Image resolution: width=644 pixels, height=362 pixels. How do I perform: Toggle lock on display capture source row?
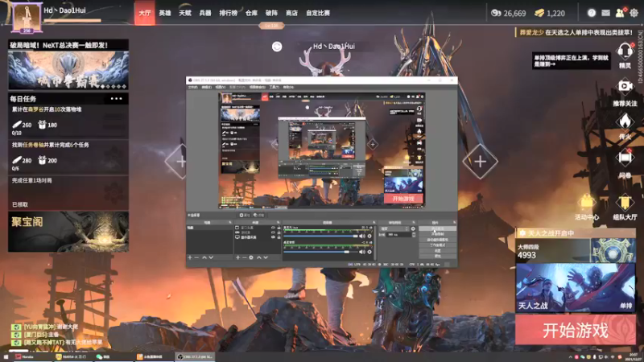[279, 237]
